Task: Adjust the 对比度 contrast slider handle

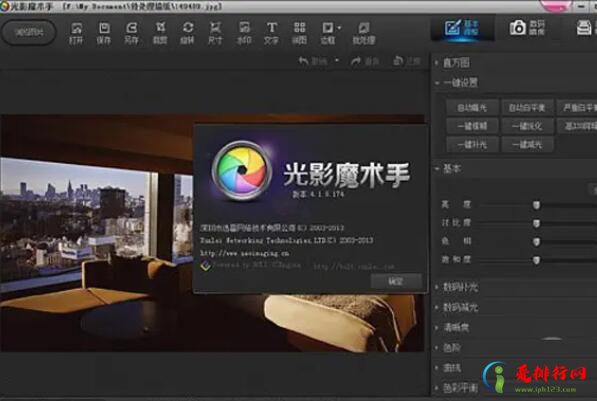Action: coord(536,223)
